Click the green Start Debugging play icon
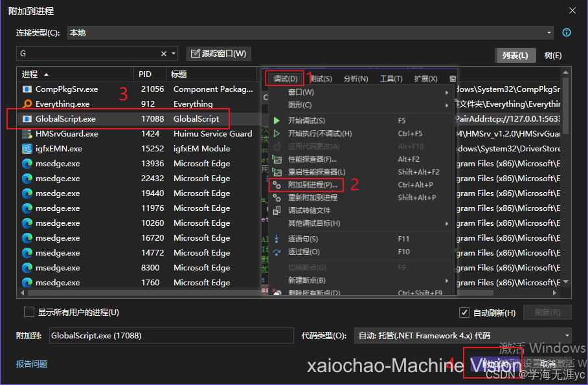Viewport: 588px width, 385px height. [x=277, y=121]
